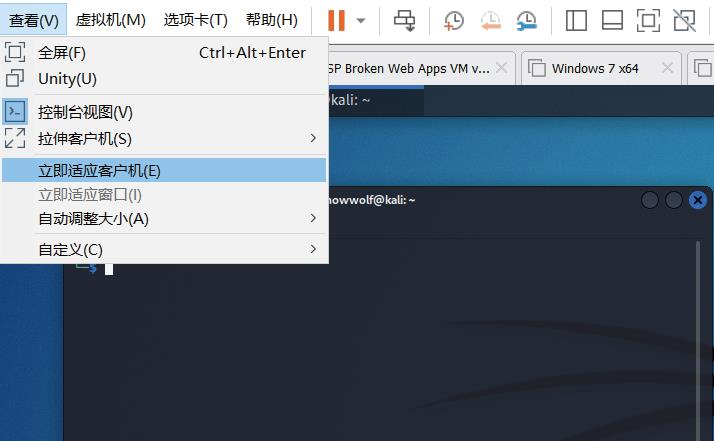Expand the power options dropdown arrow
Image resolution: width=714 pixels, height=441 pixels.
pos(361,21)
